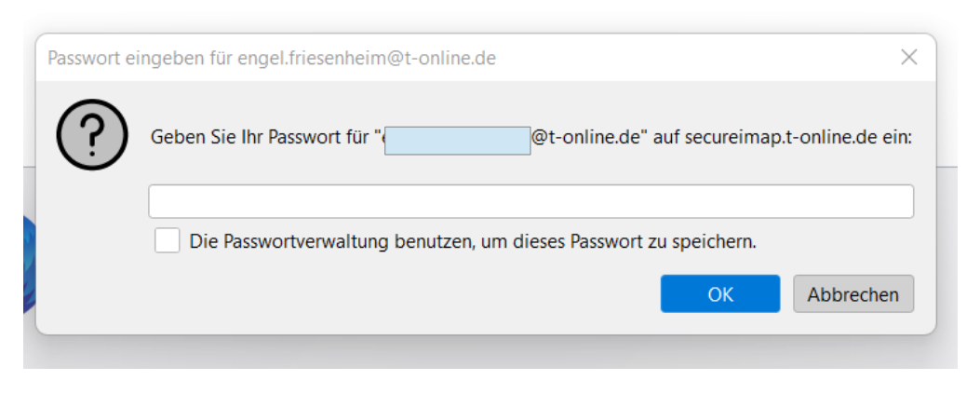980x394 pixels.
Task: Click the dialog title 'Passwort eingeben für'
Action: 141,58
